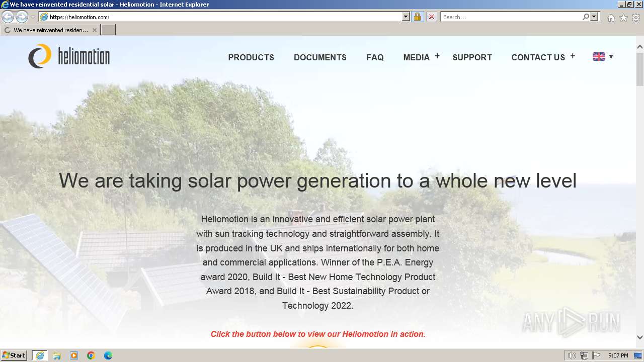The height and width of the screenshot is (362, 644).
Task: Click the browser Forward arrow button
Action: tap(22, 17)
